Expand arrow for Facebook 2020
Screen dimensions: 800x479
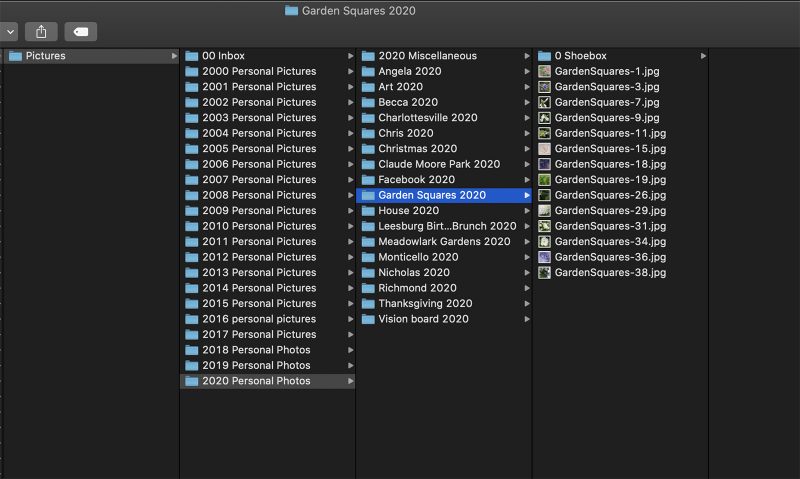[527, 180]
